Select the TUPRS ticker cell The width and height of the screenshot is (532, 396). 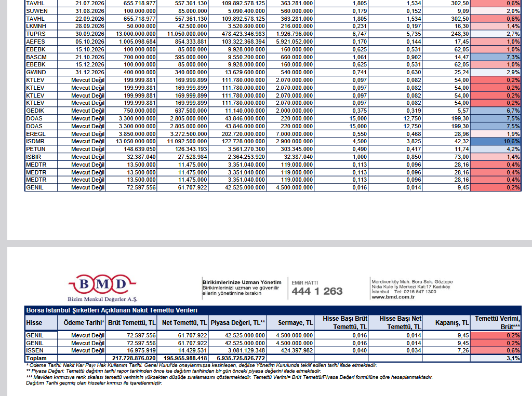coord(41,34)
